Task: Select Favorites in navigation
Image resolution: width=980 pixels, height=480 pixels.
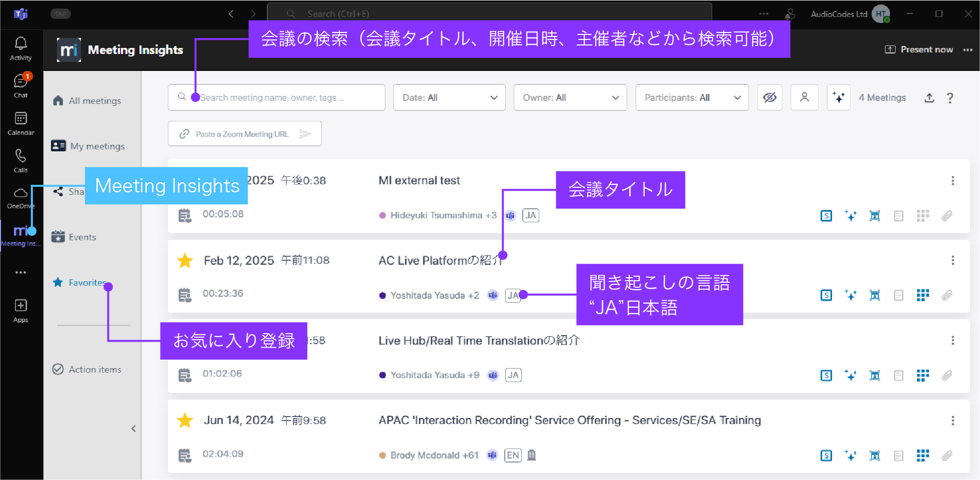Action: coord(79,282)
